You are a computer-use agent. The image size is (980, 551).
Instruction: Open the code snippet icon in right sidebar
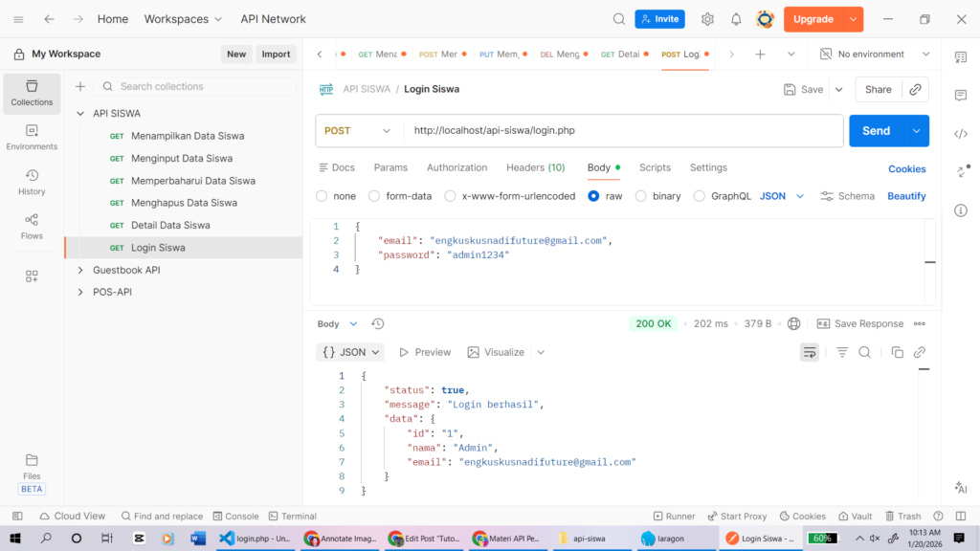(x=961, y=133)
